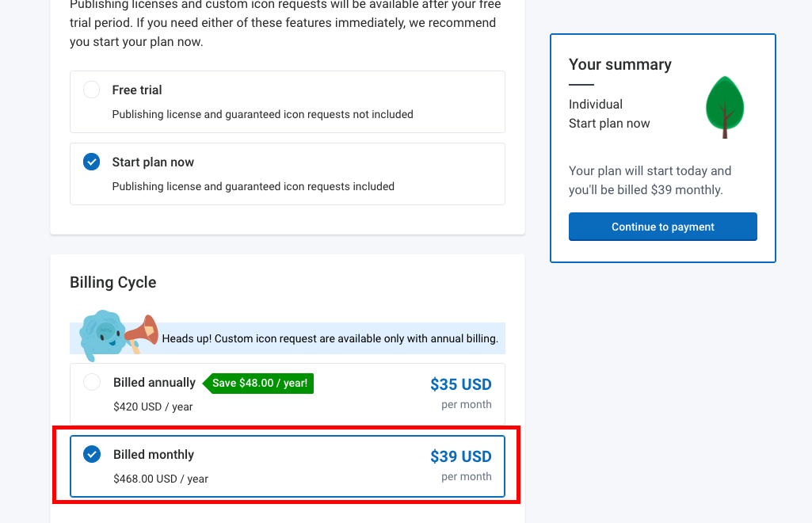Select the Free trial radio button

pos(92,90)
